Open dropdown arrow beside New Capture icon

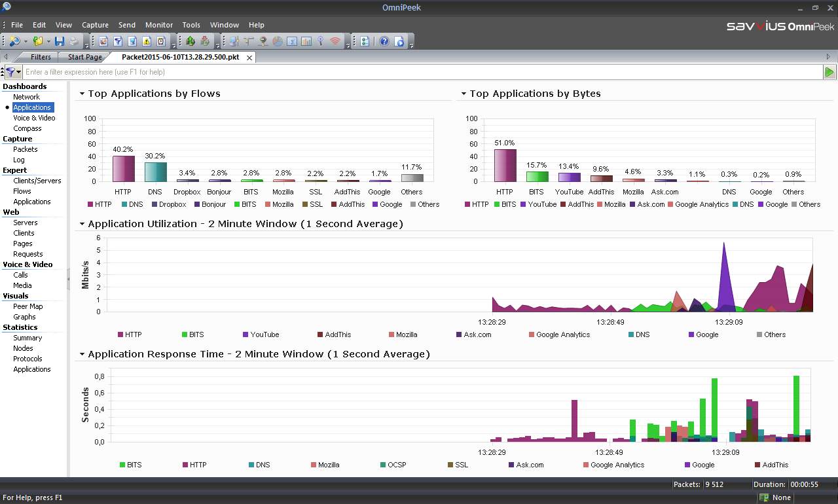26,41
